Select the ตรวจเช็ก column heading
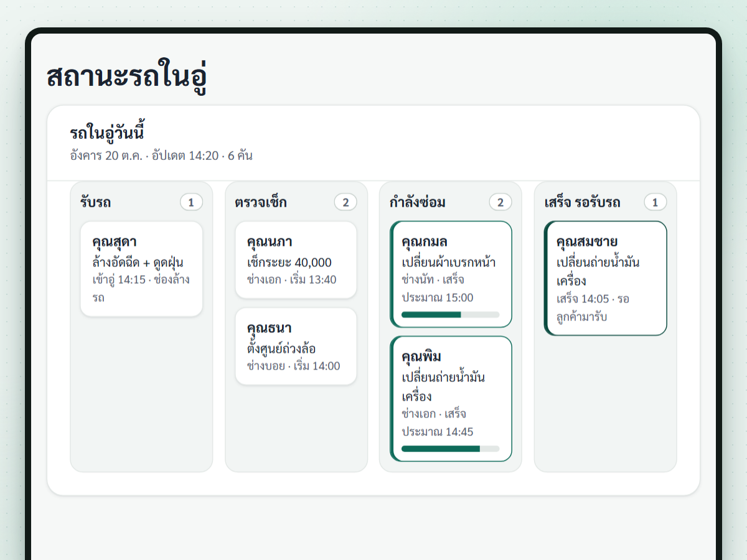Viewport: 747px width, 560px height. (x=261, y=203)
